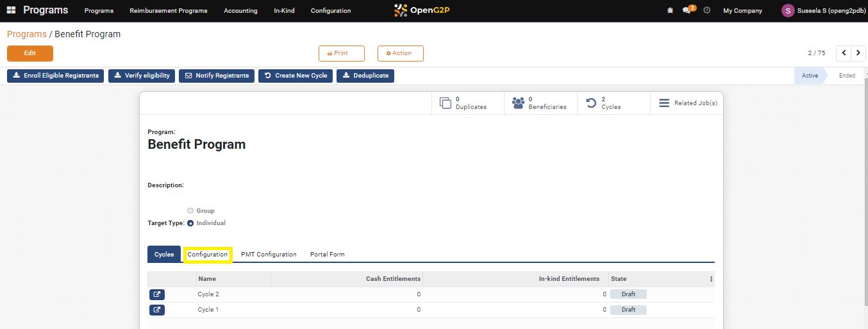Switch to the PMT Configuration tab
The height and width of the screenshot is (329, 868).
pos(269,255)
